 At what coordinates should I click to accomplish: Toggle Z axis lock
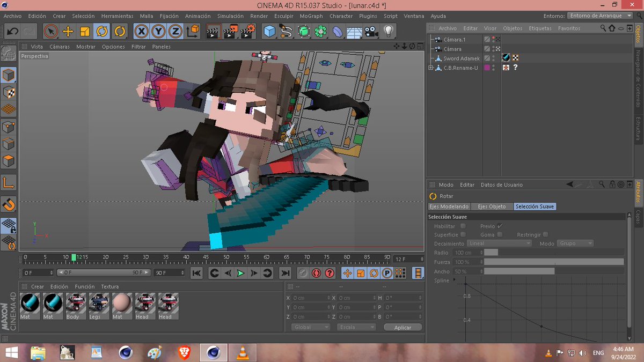pyautogui.click(x=175, y=31)
